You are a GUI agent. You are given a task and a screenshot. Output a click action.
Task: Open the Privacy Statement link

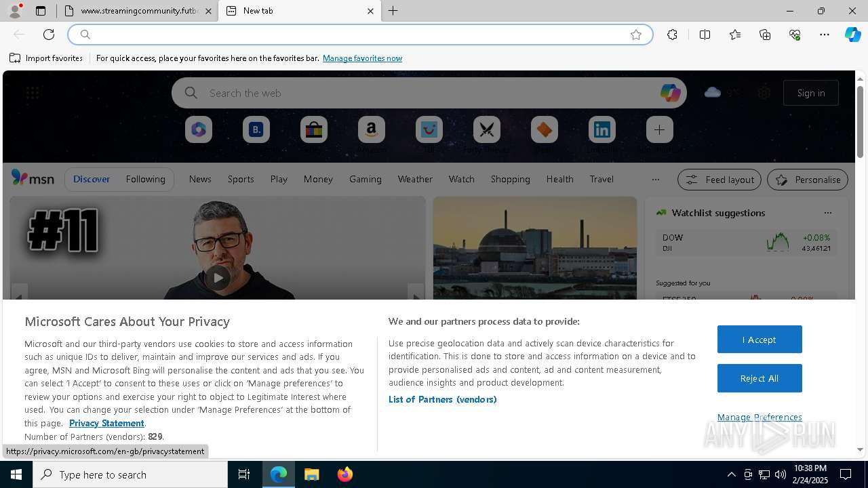[106, 423]
